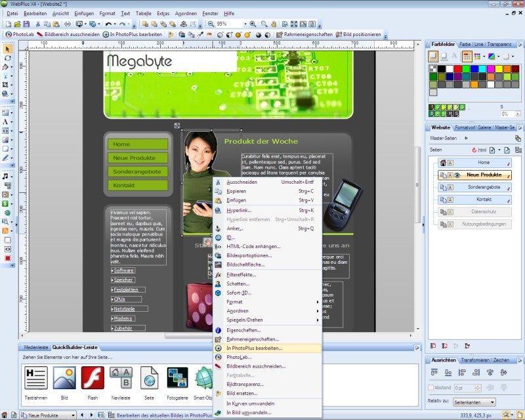Click PhotoLab in the picture context toolbar
This screenshot has width=525, height=420.
pos(20,34)
